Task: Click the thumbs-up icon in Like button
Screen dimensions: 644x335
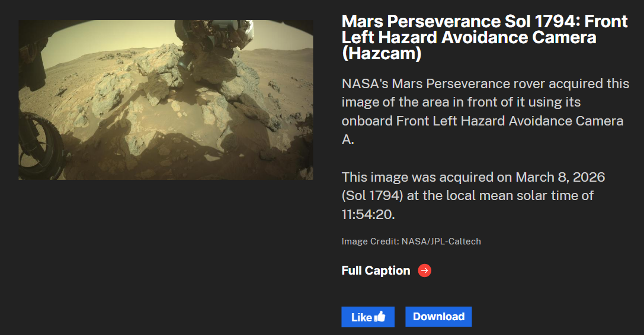Action: coord(380,317)
